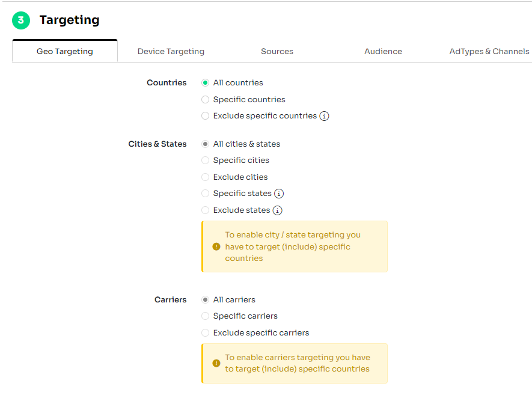Select the Specific countries option
The width and height of the screenshot is (532, 398).
205,99
